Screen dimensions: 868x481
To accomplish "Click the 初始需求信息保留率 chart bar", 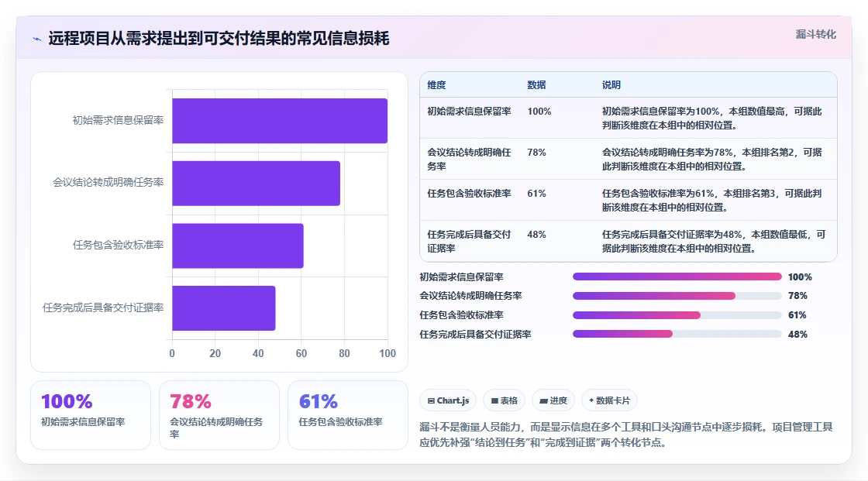I will 280,121.
